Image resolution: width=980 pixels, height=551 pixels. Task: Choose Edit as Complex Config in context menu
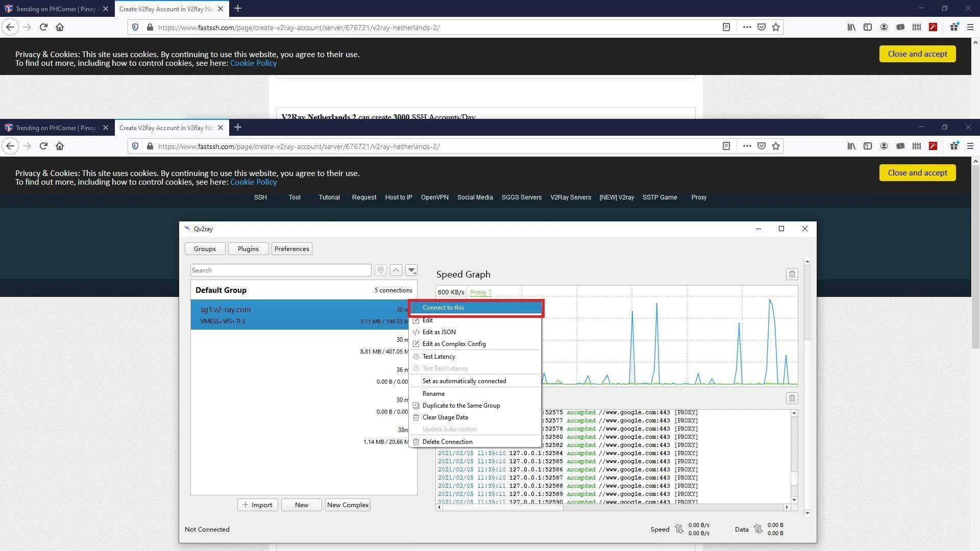pos(475,344)
